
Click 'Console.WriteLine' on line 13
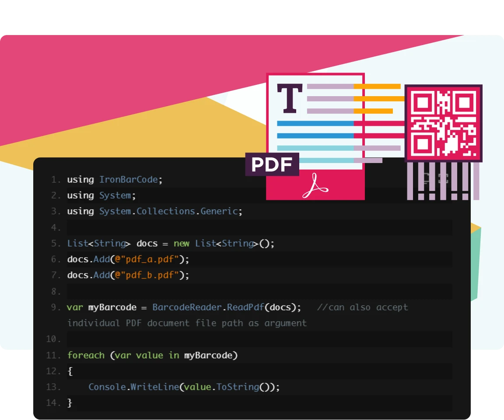pyautogui.click(x=134, y=387)
